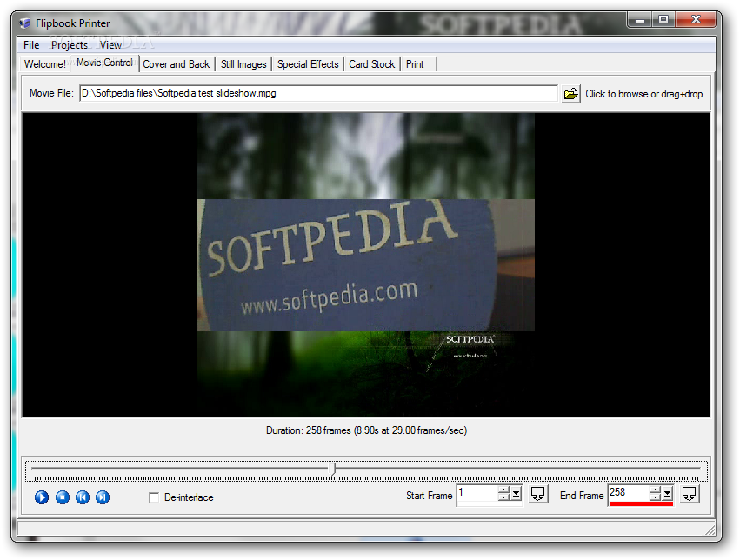Click the window resize grip corner
Viewport: 740px width, 560px height.
pos(710,530)
